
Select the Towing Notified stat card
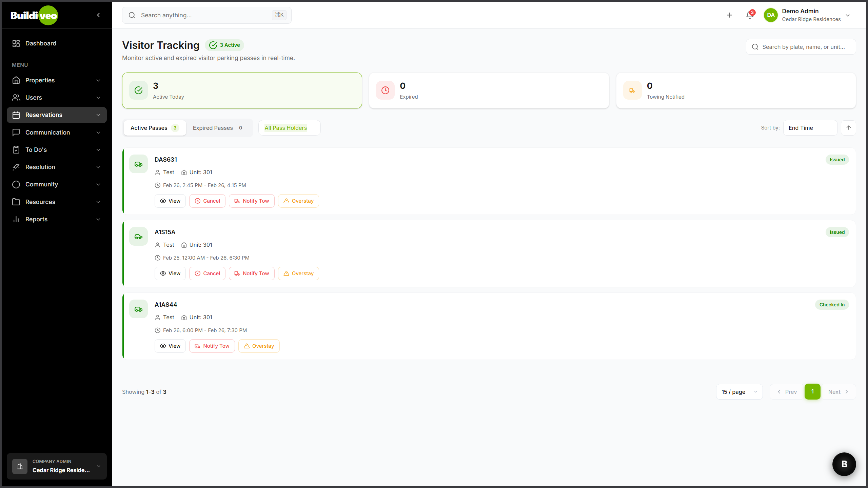tap(736, 90)
